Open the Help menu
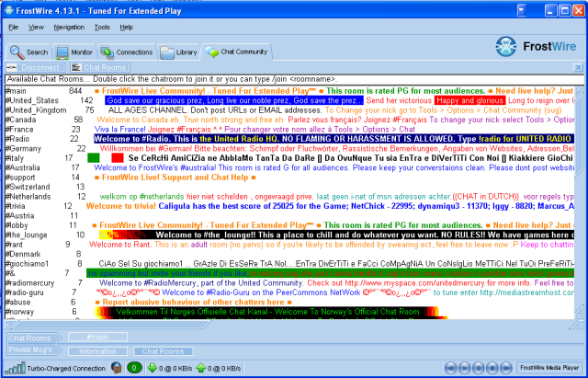 (x=127, y=27)
